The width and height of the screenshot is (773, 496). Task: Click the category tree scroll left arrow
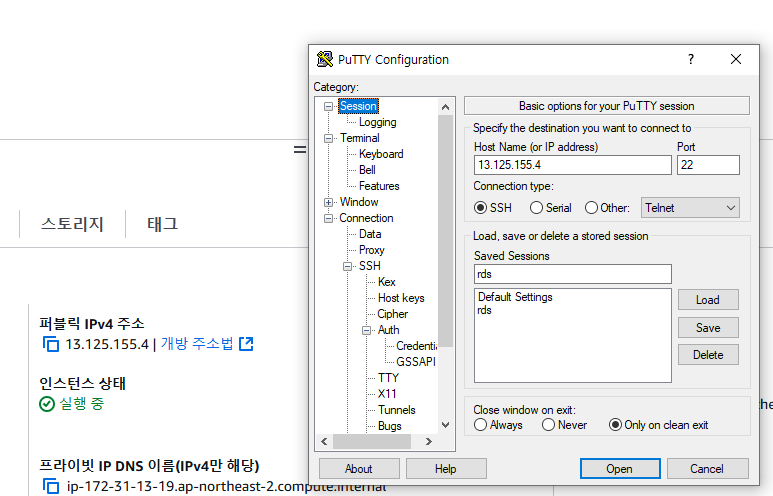click(x=324, y=441)
